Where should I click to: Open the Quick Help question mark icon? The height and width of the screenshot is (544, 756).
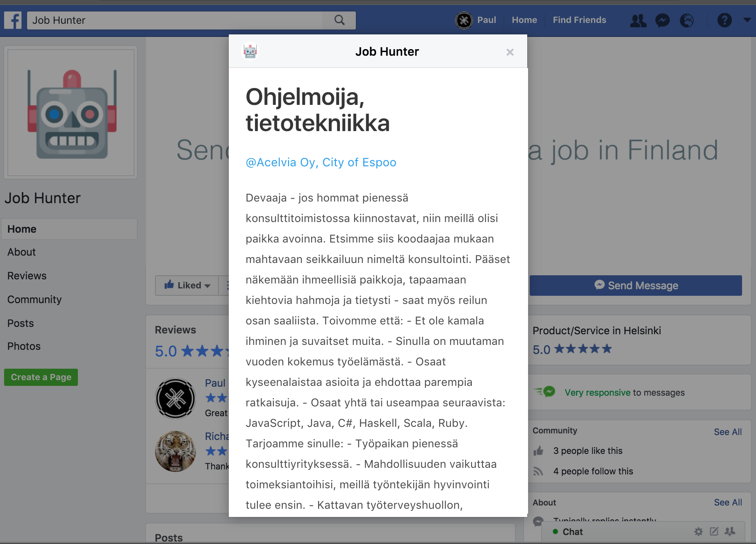pyautogui.click(x=724, y=20)
